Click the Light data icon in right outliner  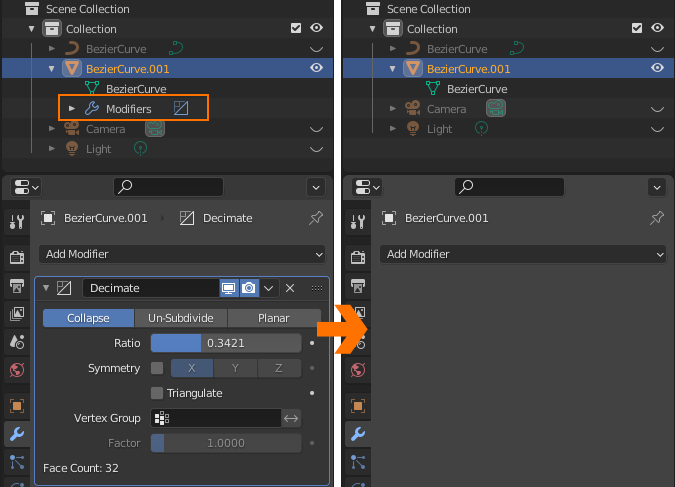(x=481, y=128)
